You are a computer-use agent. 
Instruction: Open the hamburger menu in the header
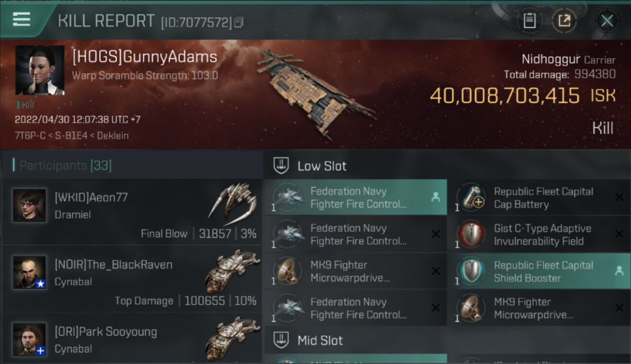pyautogui.click(x=22, y=19)
